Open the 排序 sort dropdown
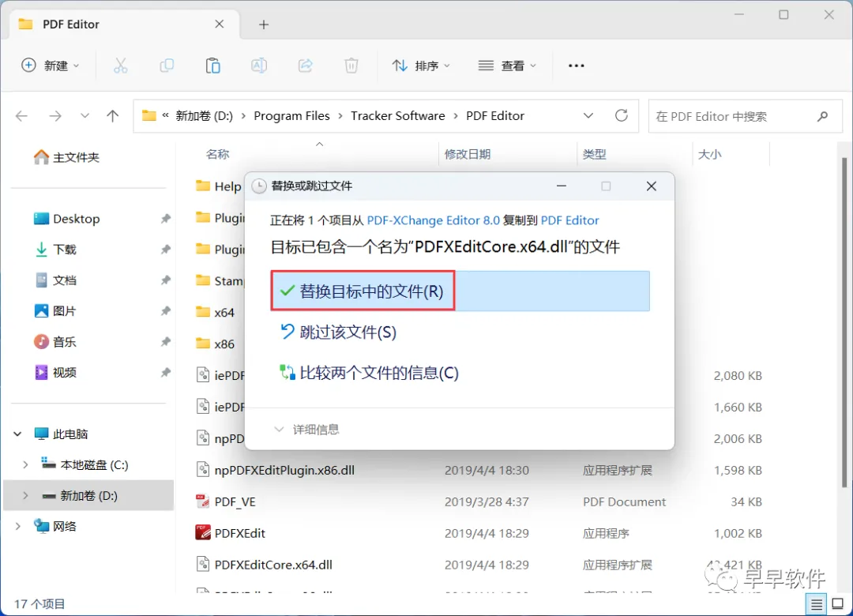The image size is (853, 616). tap(421, 66)
